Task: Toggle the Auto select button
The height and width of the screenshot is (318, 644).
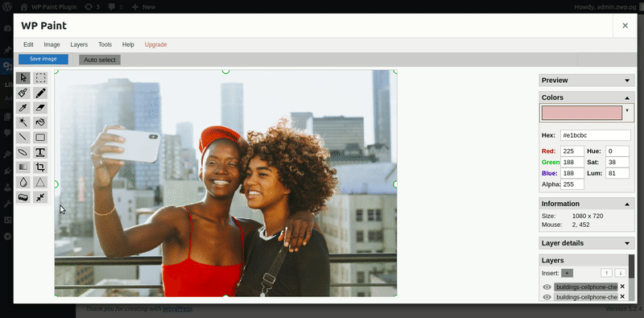Action: [x=100, y=60]
